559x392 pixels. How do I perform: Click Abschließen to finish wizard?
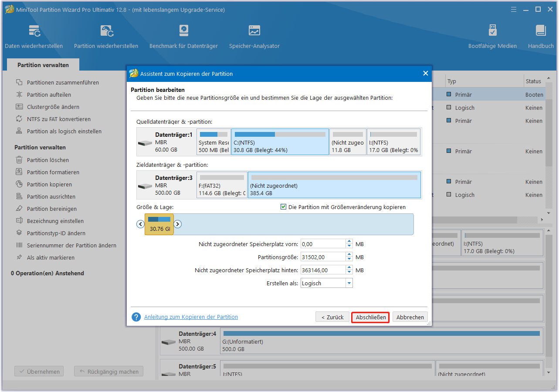point(371,317)
